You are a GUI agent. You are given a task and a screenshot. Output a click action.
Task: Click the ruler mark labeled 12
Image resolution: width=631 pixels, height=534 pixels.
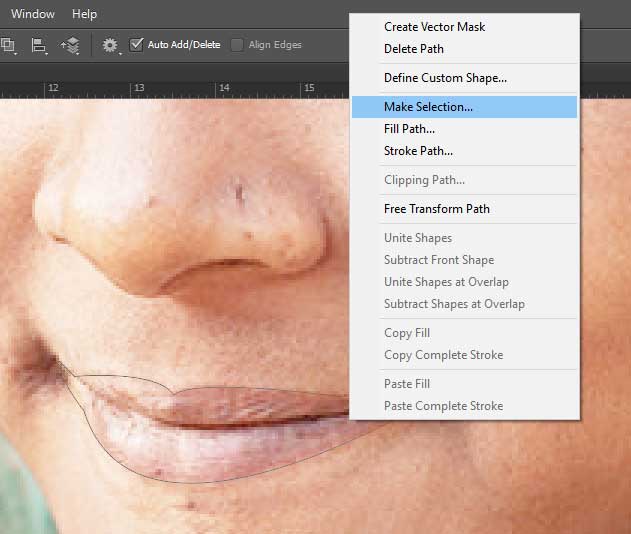[53, 88]
